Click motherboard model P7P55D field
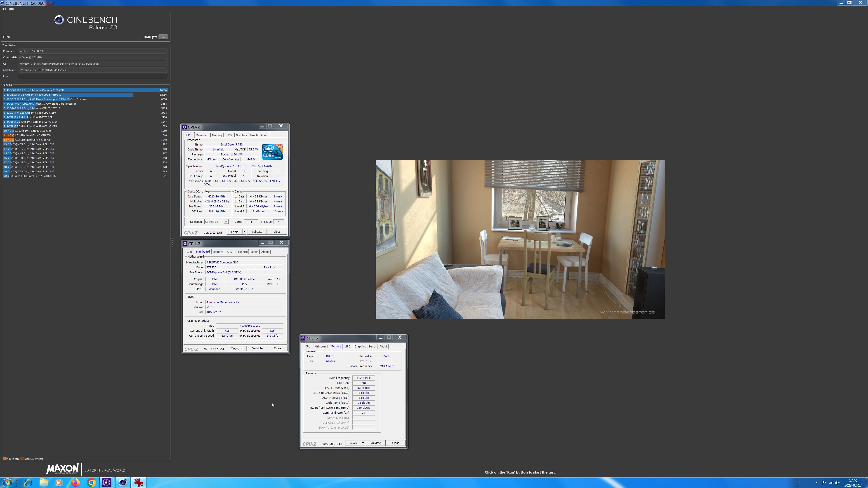The image size is (868, 488). coord(230,267)
